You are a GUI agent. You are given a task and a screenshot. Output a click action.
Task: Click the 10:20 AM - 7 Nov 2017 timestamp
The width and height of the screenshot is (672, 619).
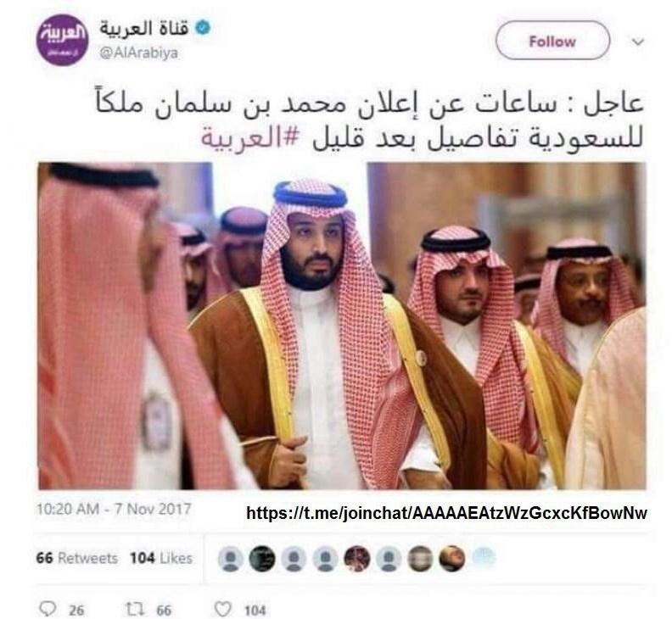(x=114, y=509)
